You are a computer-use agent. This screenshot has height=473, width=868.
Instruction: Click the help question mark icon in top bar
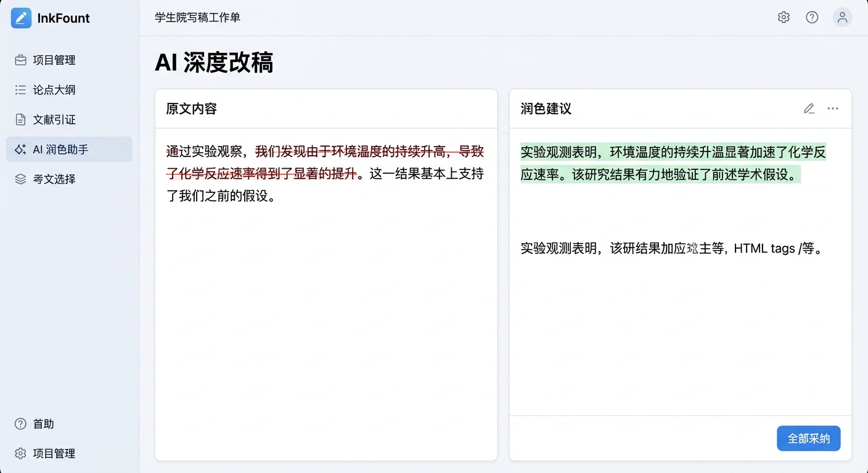[812, 17]
